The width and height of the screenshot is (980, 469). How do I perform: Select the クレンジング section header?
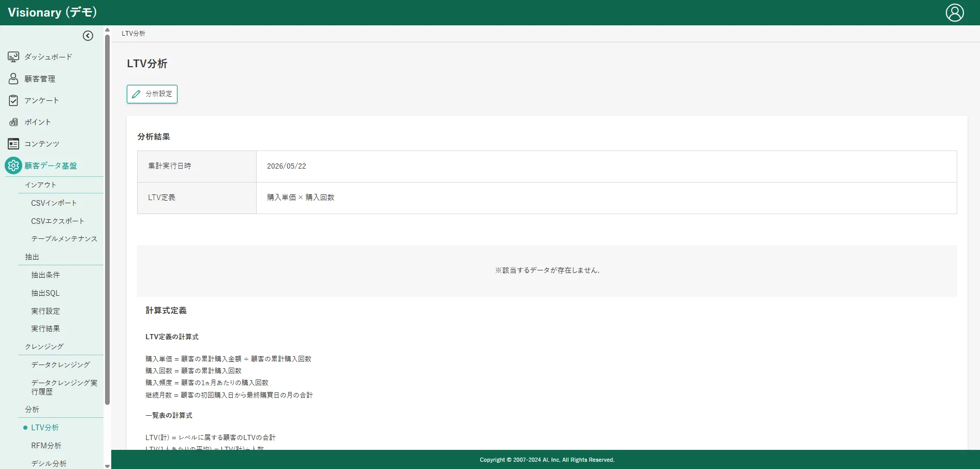[x=44, y=346]
